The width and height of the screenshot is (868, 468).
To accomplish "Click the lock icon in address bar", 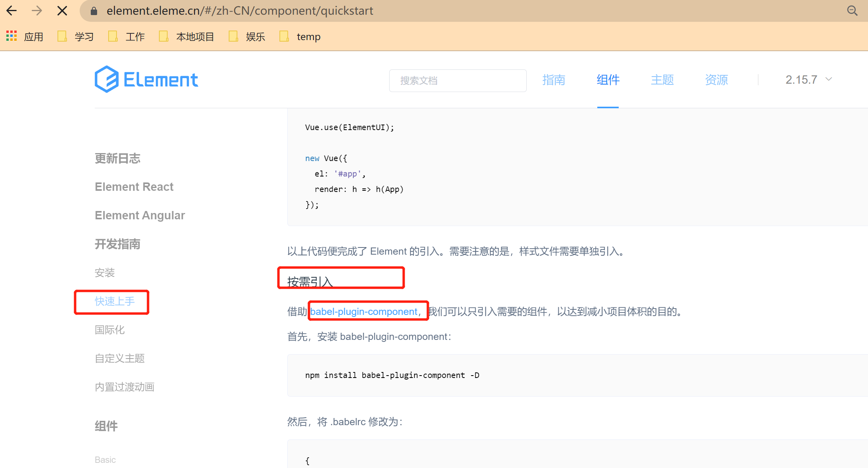I will [94, 11].
